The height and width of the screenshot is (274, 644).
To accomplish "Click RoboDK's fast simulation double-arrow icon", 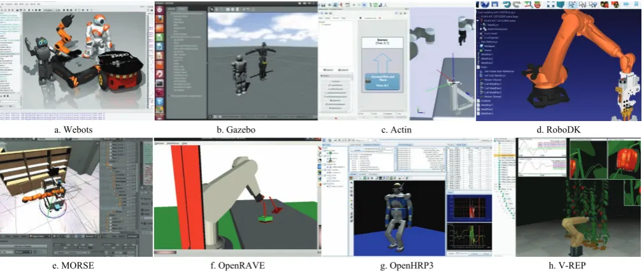I will tap(626, 4).
